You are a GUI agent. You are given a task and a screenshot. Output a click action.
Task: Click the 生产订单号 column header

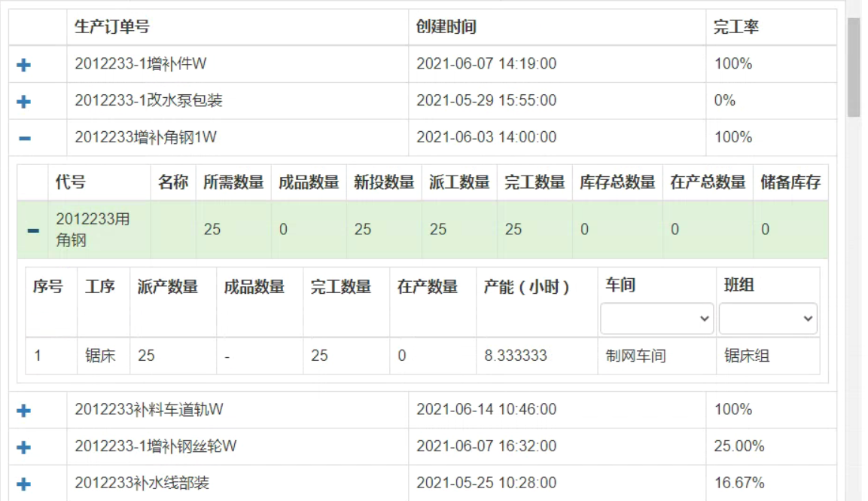pos(112,27)
